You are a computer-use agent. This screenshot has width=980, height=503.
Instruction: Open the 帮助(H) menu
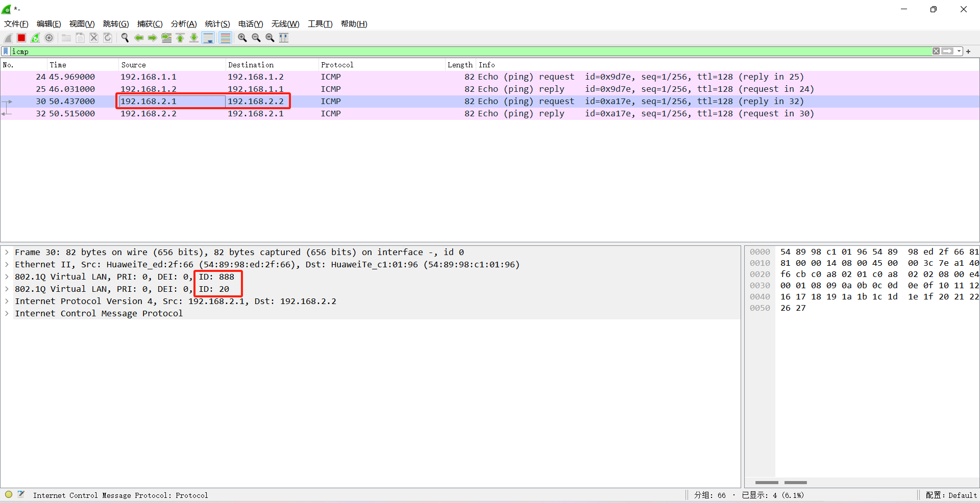(x=354, y=24)
